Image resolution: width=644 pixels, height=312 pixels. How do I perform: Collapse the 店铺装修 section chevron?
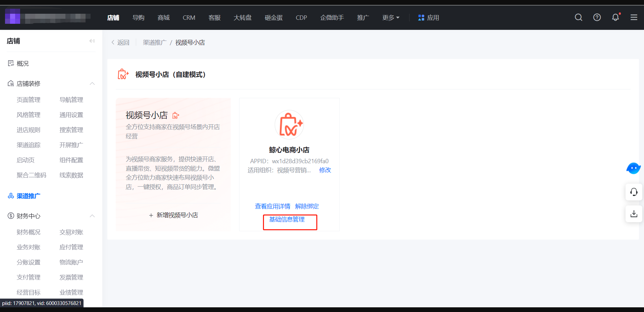pos(92,83)
